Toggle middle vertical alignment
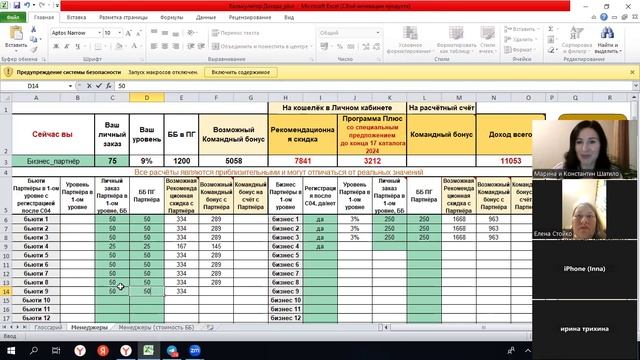Image resolution: width=640 pixels, height=360 pixels. point(165,33)
